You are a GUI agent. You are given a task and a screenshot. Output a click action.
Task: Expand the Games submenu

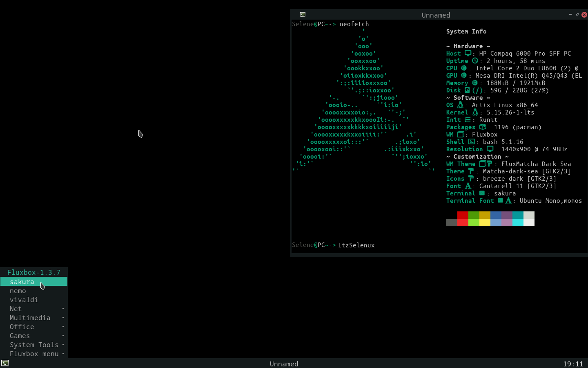[x=34, y=336]
